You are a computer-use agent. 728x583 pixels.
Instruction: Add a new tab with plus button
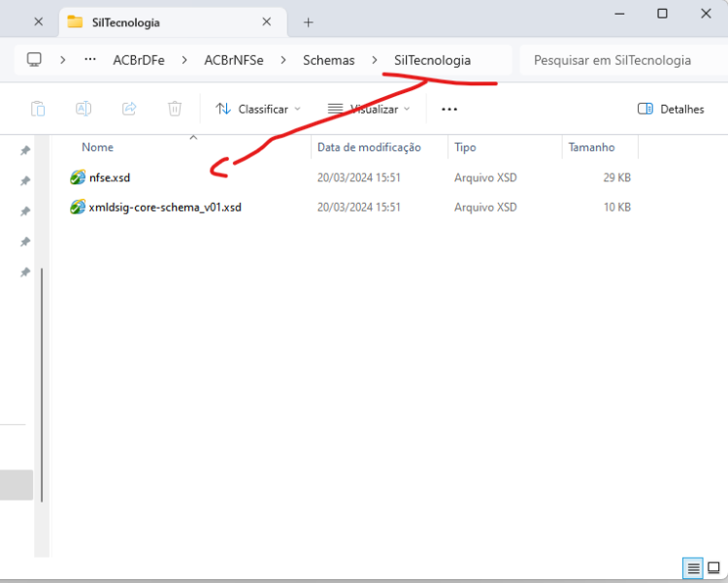click(x=309, y=22)
